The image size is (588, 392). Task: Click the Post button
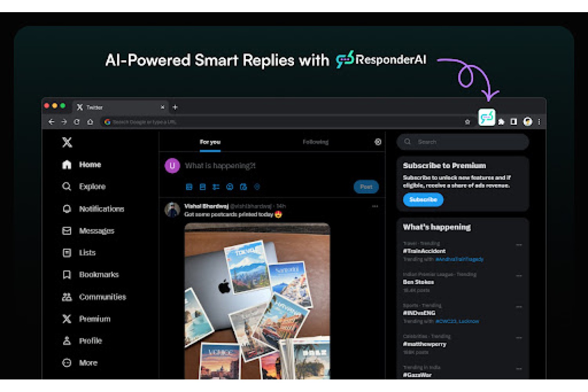tap(366, 187)
